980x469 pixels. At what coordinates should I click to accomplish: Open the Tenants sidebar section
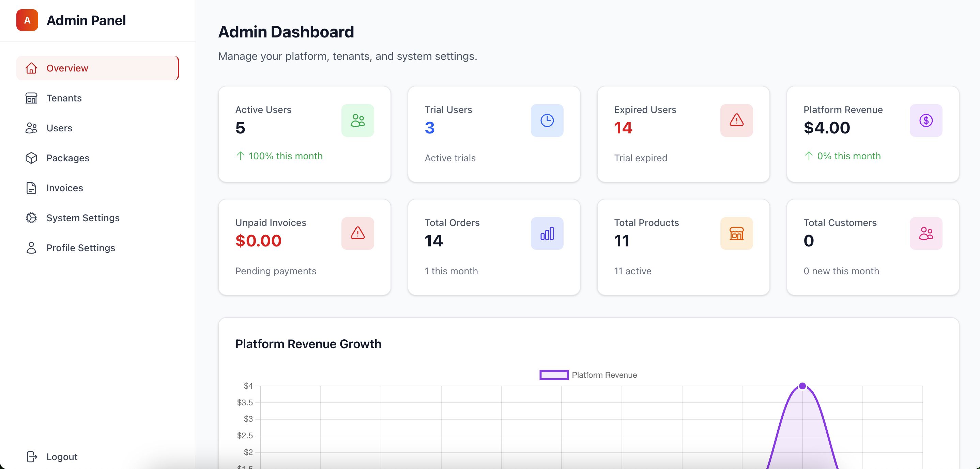click(x=64, y=98)
